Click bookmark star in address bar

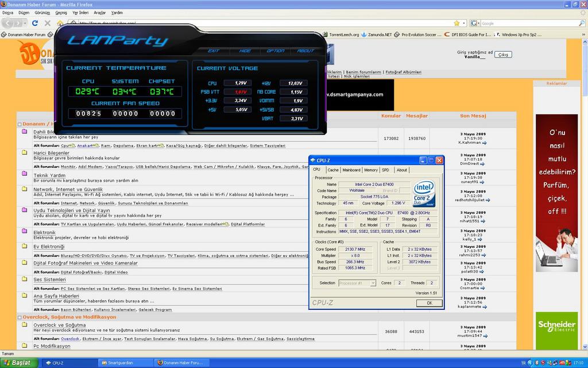coord(457,23)
